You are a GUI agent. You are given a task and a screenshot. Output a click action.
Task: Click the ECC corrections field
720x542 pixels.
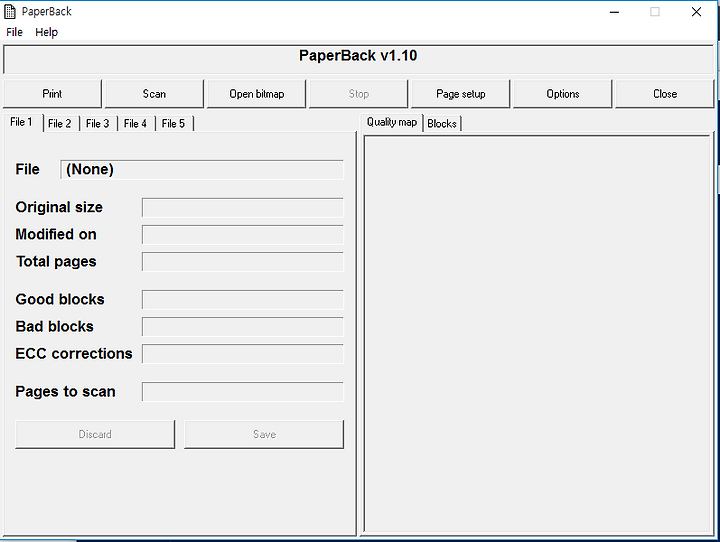242,354
